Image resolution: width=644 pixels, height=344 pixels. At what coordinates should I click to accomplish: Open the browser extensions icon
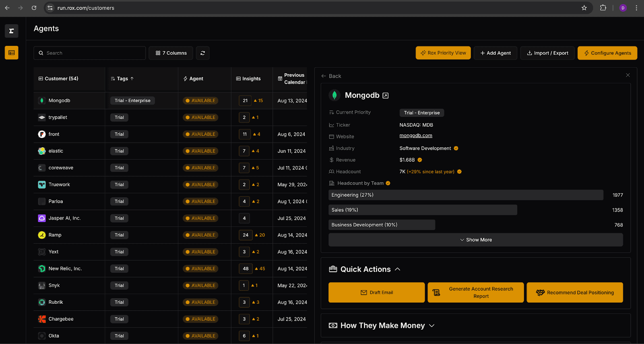coord(603,8)
